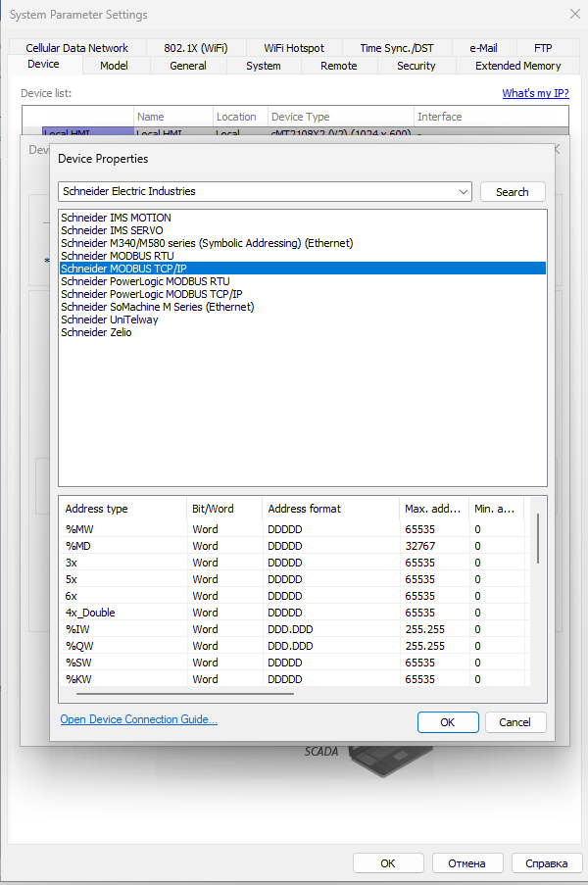Select the %MD address type row

click(294, 546)
